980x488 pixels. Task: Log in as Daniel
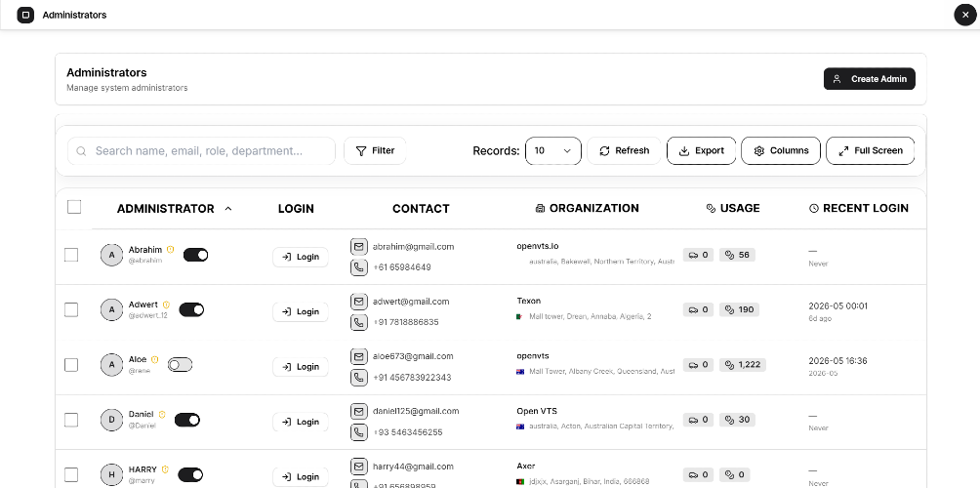(x=301, y=422)
